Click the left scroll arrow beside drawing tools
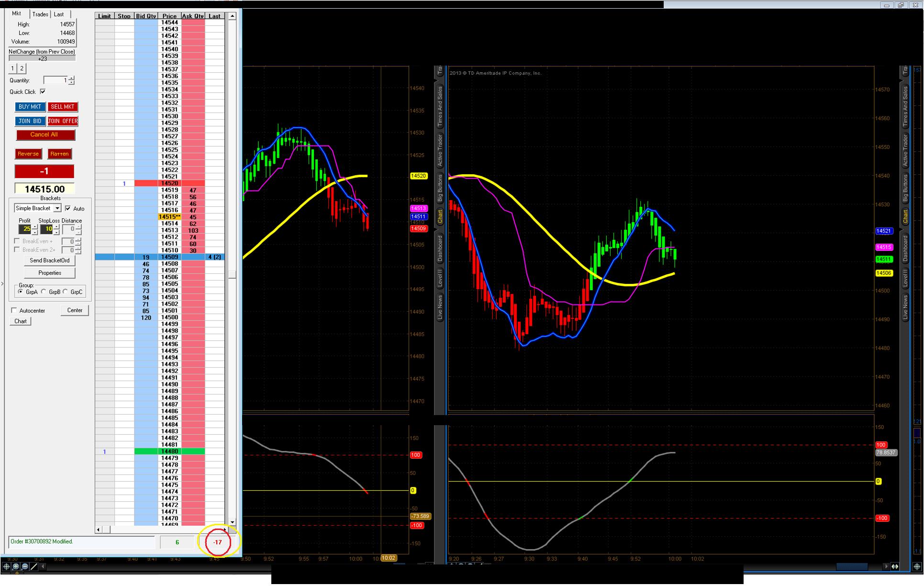The image size is (924, 586). [43, 566]
